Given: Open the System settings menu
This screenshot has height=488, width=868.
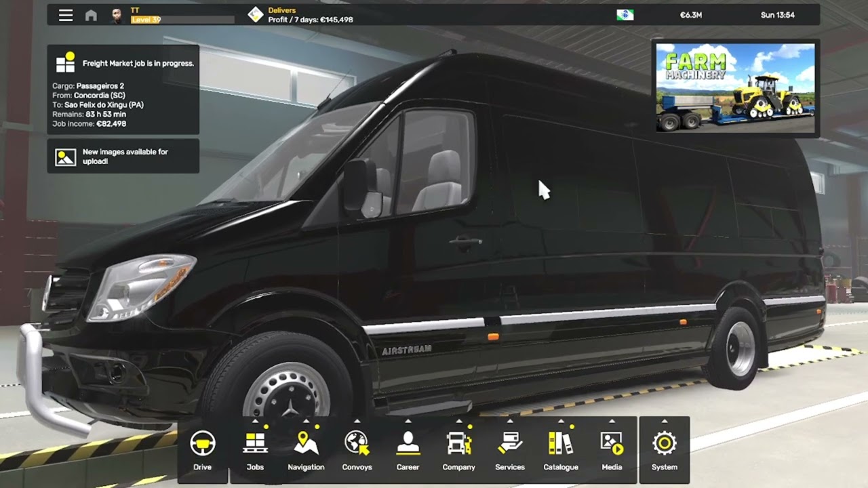Looking at the screenshot, I should point(665,451).
